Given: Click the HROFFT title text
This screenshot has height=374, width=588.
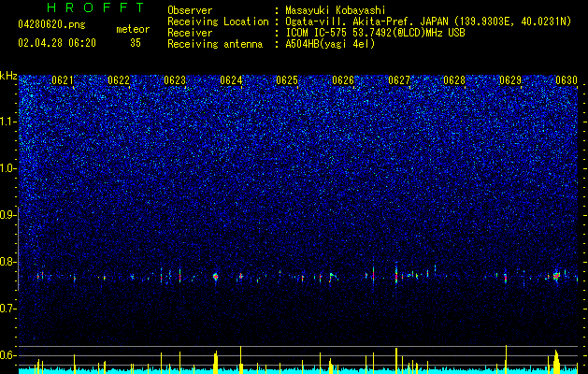Looking at the screenshot, I should point(96,7).
